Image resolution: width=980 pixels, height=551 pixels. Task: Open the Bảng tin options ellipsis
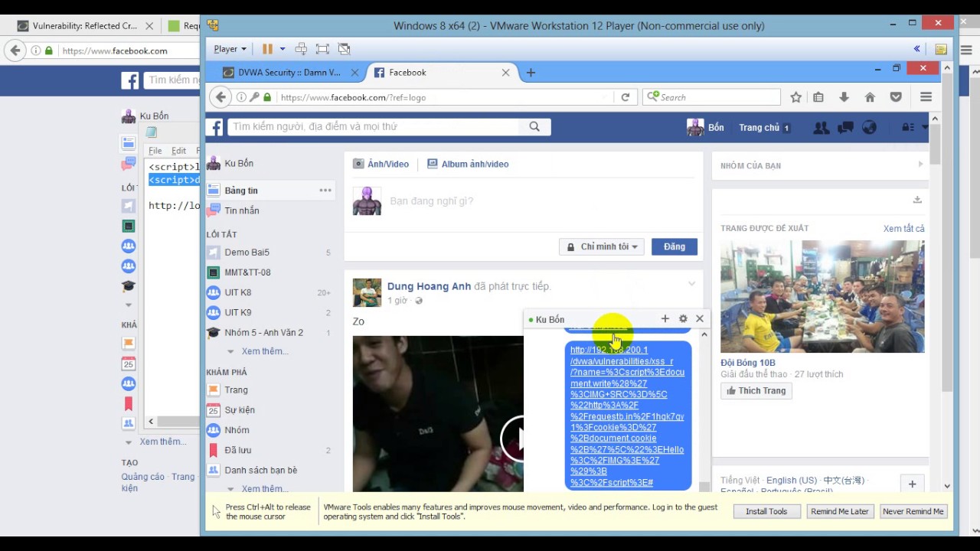click(x=325, y=191)
